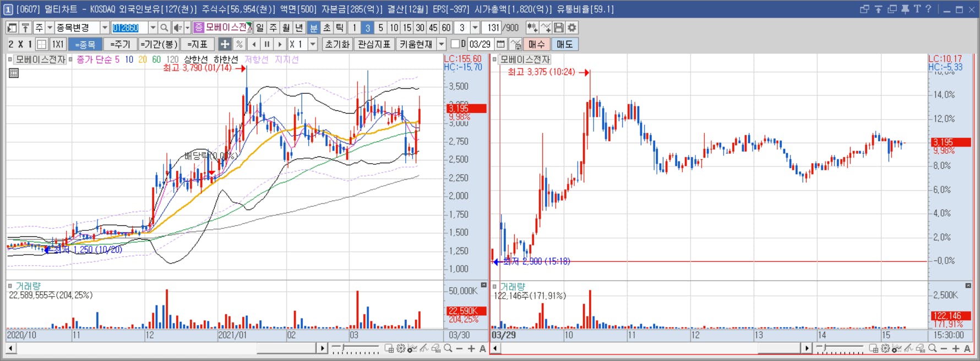The width and height of the screenshot is (980, 361).
Task: Zoom out the left chart with minus icon
Action: pos(460,348)
